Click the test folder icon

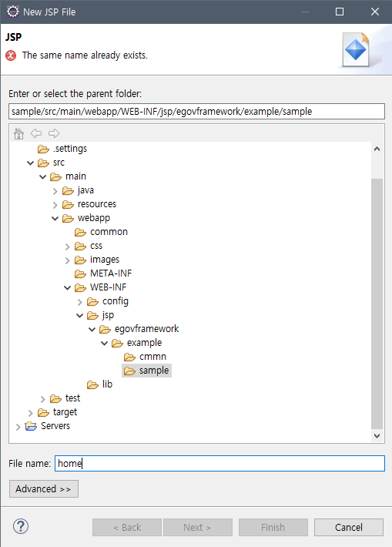[55, 398]
